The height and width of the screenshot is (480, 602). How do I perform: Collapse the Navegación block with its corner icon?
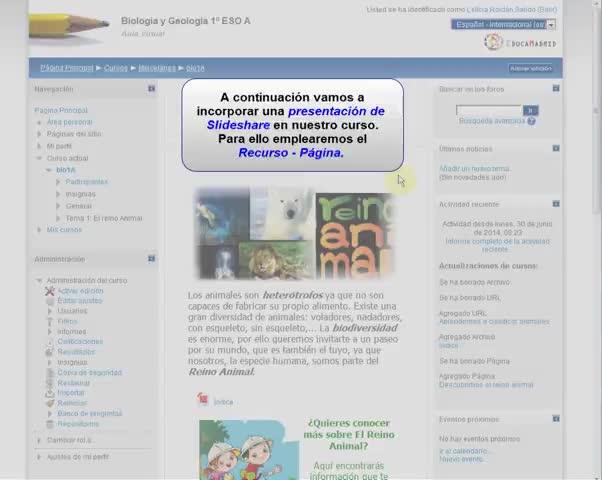[152, 89]
